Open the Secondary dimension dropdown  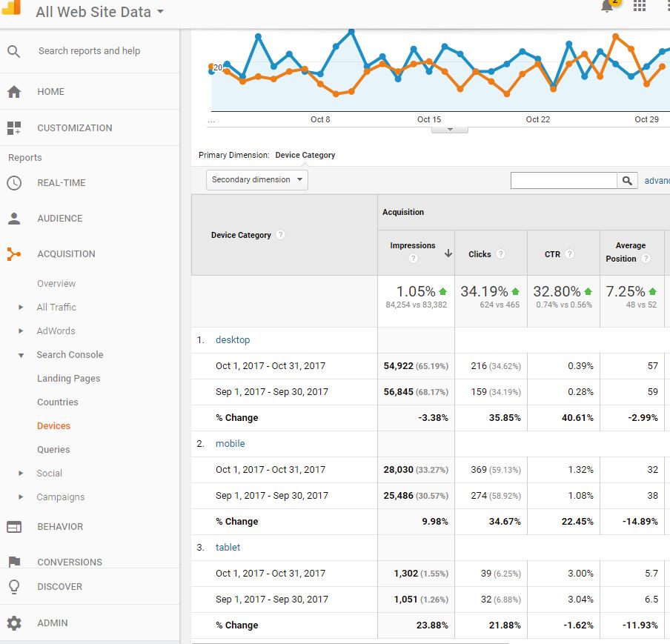pyautogui.click(x=256, y=179)
